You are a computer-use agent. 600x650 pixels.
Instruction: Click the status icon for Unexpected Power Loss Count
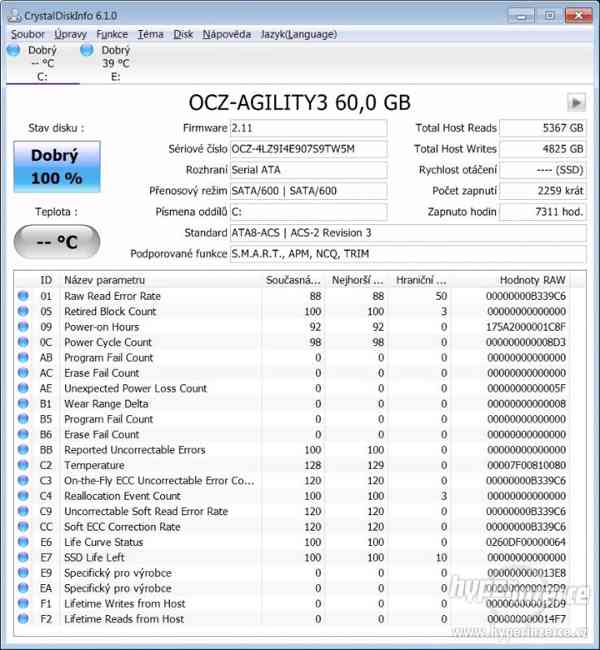pos(23,388)
